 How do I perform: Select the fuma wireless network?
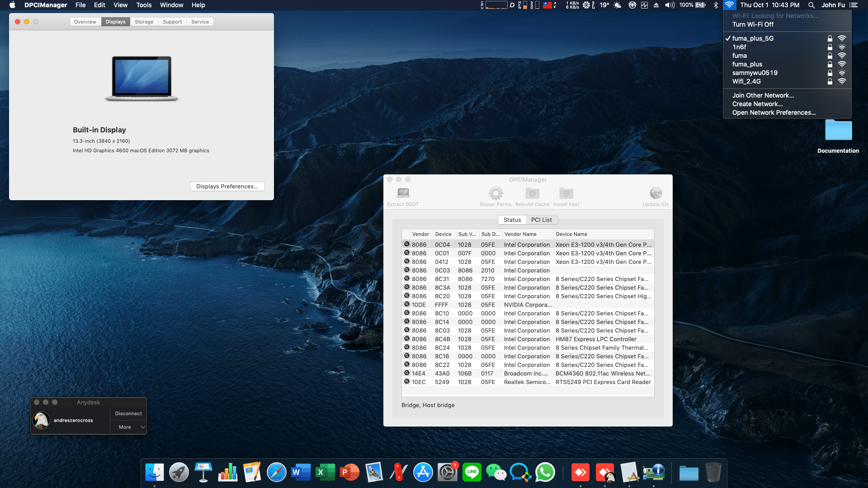[740, 56]
